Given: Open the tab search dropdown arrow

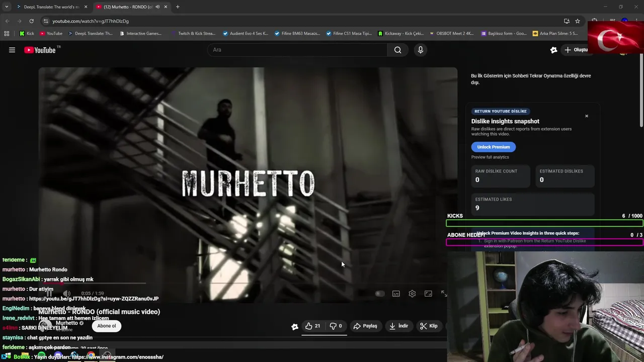Looking at the screenshot, I should 7,7.
